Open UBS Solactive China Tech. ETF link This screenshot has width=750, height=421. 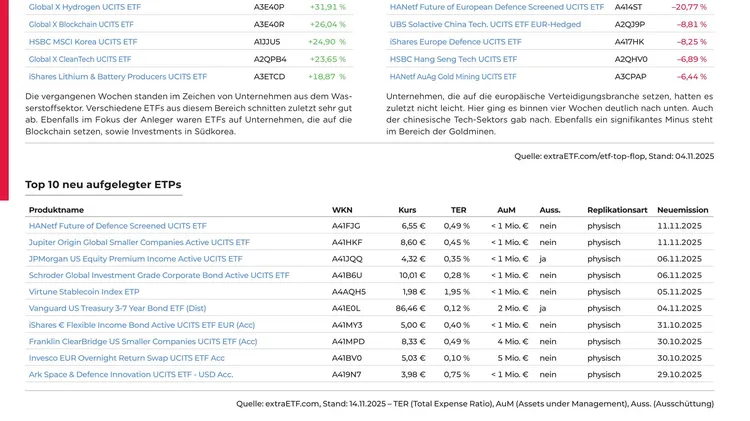click(485, 24)
